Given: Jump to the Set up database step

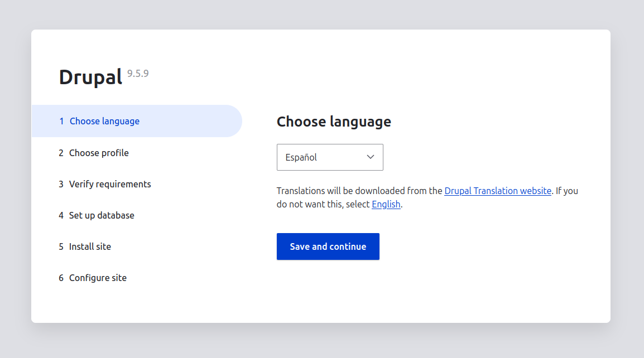Looking at the screenshot, I should [x=102, y=215].
